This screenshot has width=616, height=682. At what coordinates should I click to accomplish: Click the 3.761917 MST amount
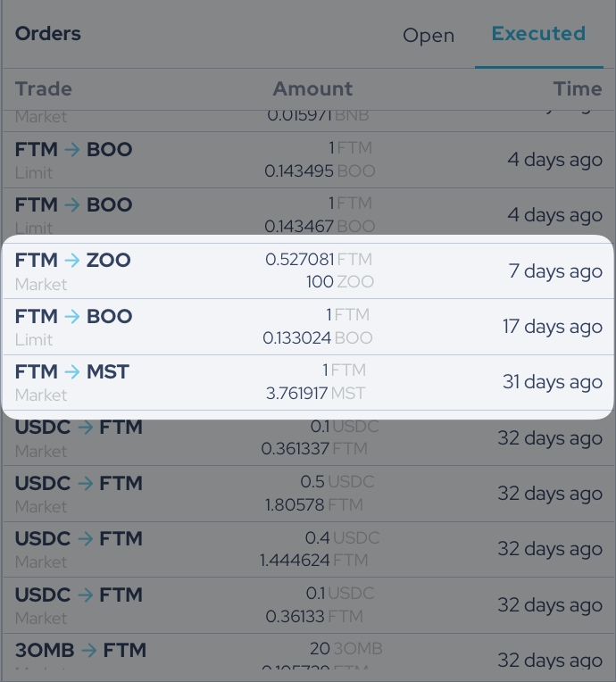(x=315, y=393)
